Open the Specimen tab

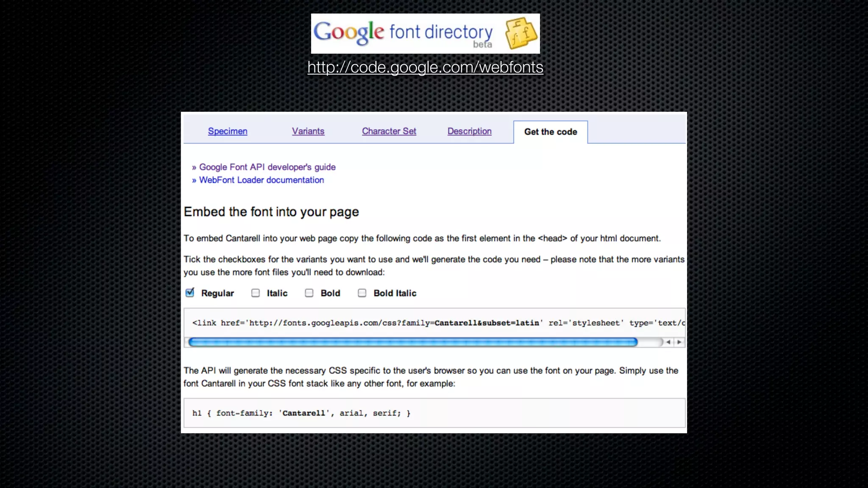[x=228, y=131]
